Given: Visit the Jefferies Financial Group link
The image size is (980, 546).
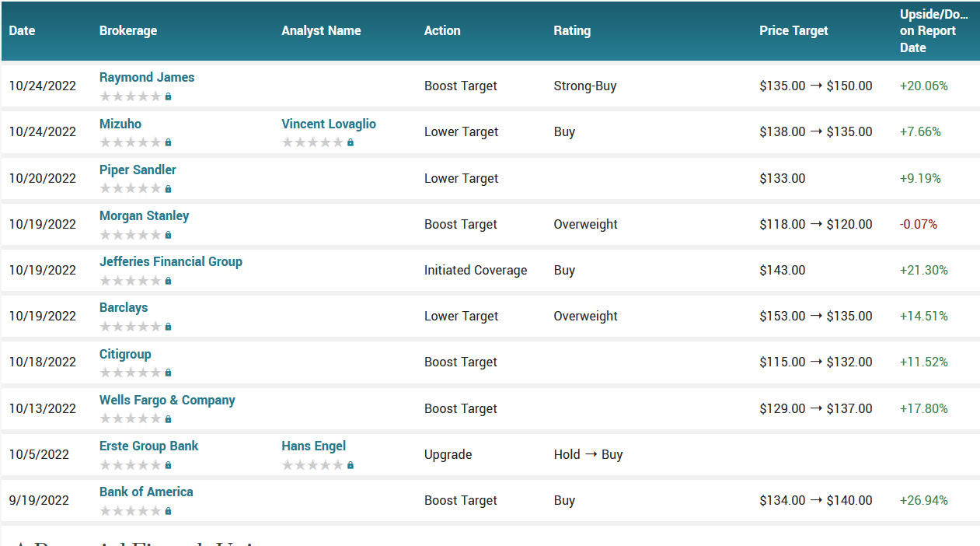Looking at the screenshot, I should [x=170, y=261].
